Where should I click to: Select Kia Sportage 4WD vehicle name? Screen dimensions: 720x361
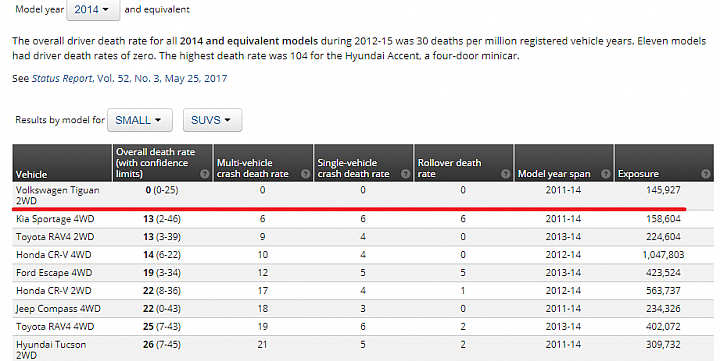(x=55, y=219)
